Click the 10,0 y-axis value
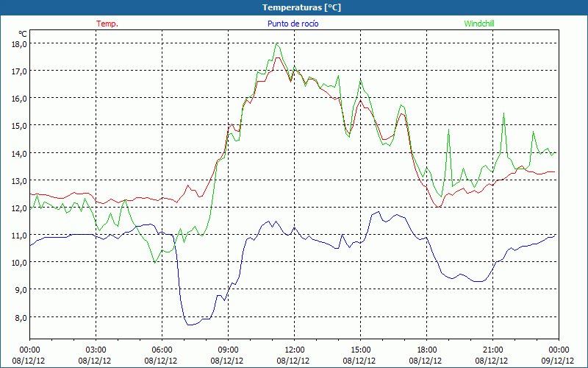Screen dimensions: 588x368 pos(19,263)
